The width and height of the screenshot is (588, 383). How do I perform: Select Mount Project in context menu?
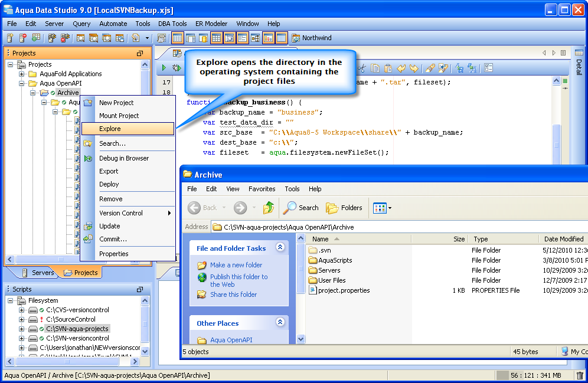128,116
